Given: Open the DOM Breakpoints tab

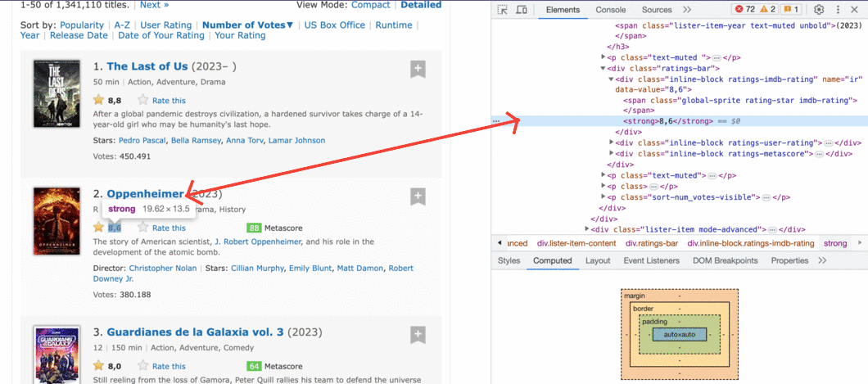Looking at the screenshot, I should [726, 260].
